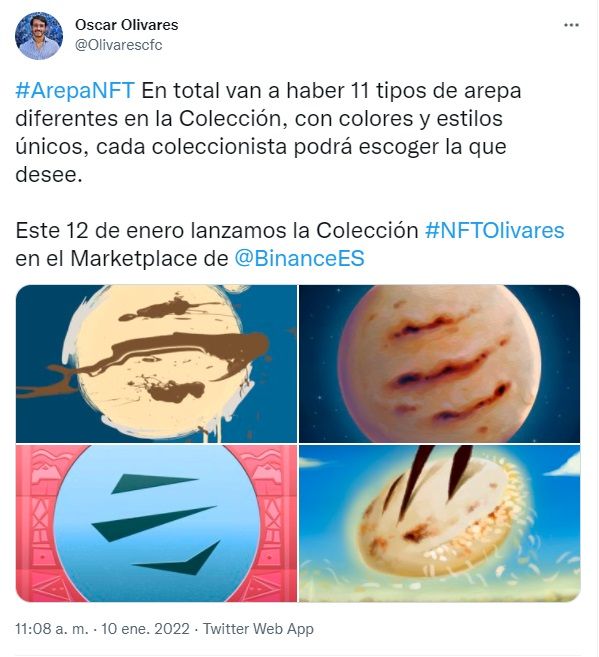The width and height of the screenshot is (599, 657).
Task: Open the #NFTOlivares hashtag
Action: 495,230
